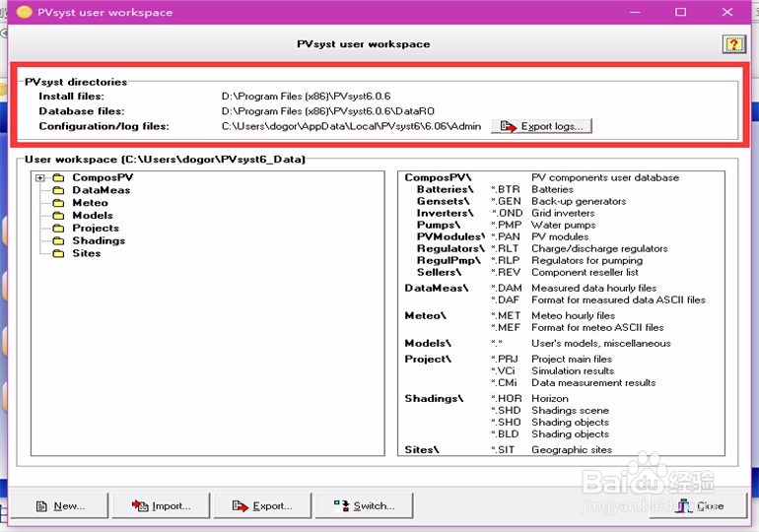The height and width of the screenshot is (532, 759).
Task: Click the PVsyst icon in title bar
Action: click(25, 12)
